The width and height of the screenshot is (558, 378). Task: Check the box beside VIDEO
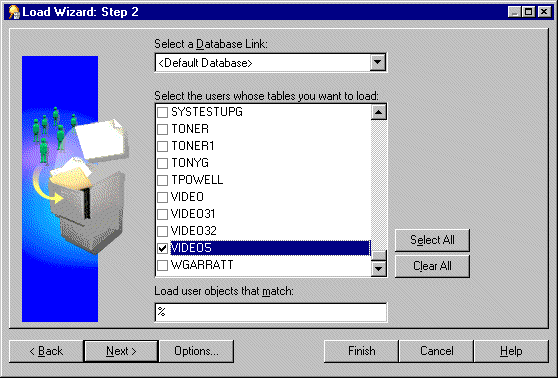(163, 197)
